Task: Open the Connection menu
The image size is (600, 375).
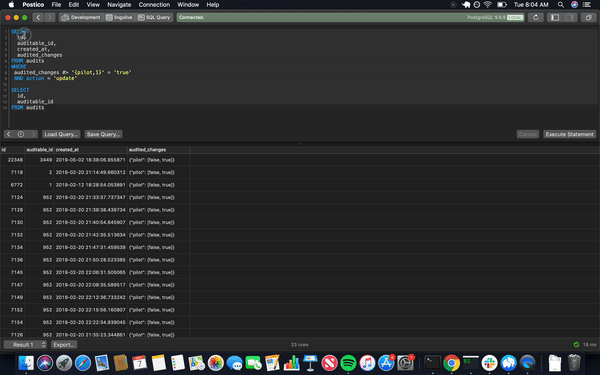Action: (154, 5)
